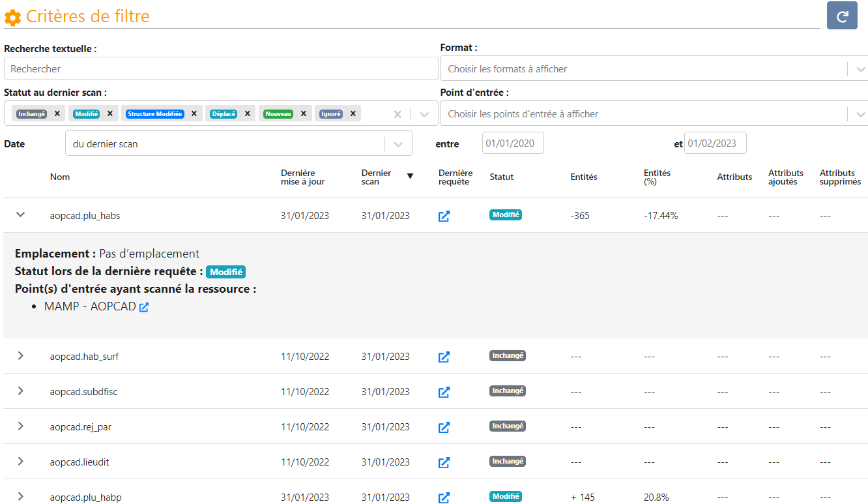Click the Entités (%) column header
The width and height of the screenshot is (868, 504).
point(657,177)
